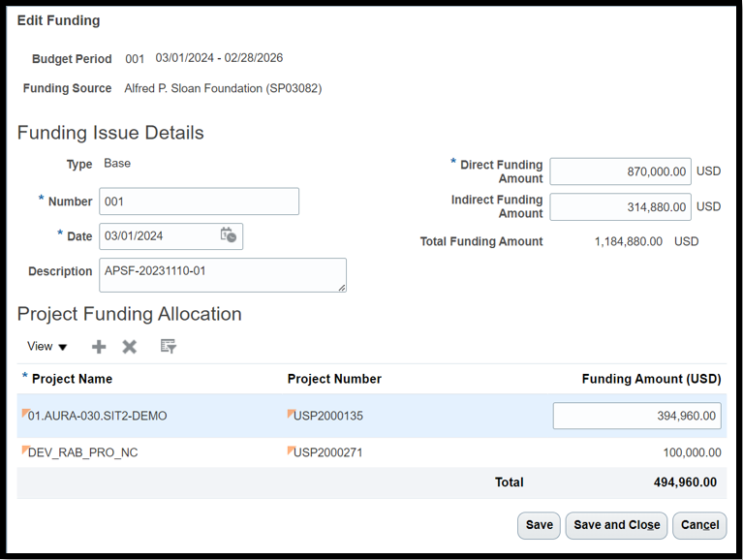Click the Number input field
Image resolution: width=743 pixels, height=560 pixels.
199,202
